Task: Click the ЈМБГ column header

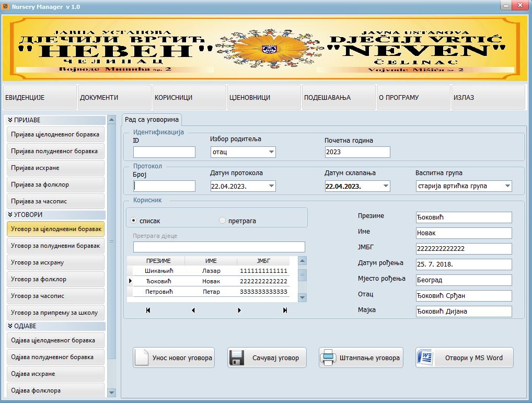Action: point(263,260)
